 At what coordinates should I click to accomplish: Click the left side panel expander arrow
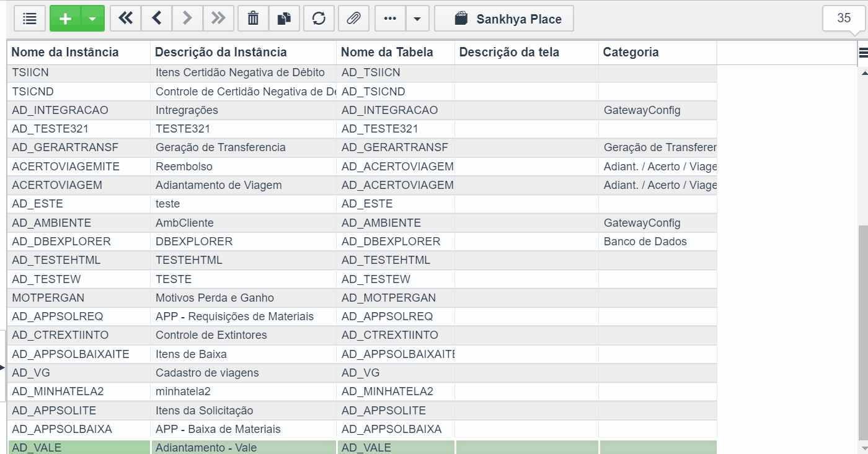[x=2, y=368]
